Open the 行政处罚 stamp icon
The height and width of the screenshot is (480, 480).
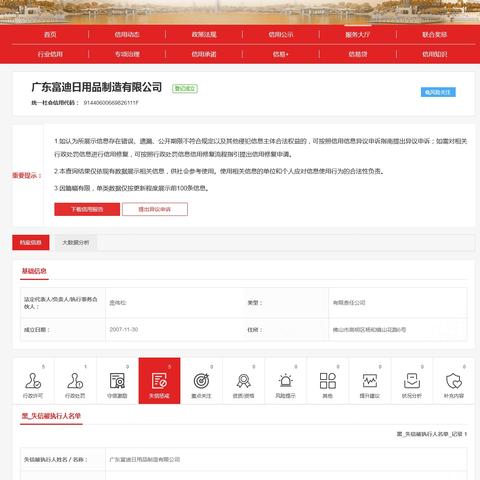[75, 381]
